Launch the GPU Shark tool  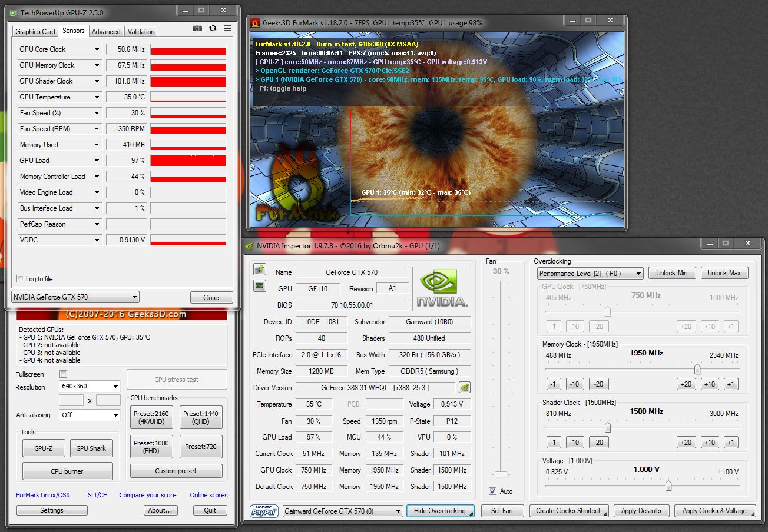click(x=91, y=448)
